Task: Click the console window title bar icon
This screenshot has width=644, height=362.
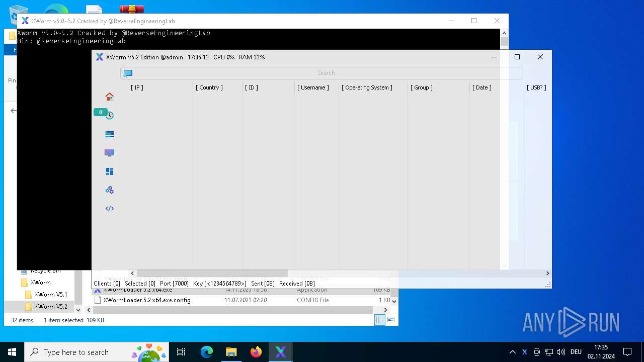Action: click(x=25, y=21)
